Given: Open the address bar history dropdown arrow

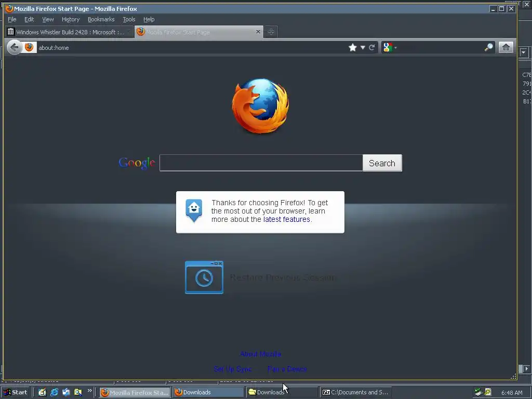Looking at the screenshot, I should (x=363, y=47).
